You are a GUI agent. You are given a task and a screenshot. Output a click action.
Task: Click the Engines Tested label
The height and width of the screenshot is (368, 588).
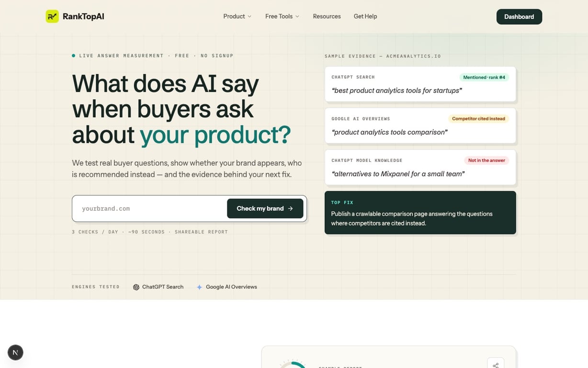[x=96, y=287]
